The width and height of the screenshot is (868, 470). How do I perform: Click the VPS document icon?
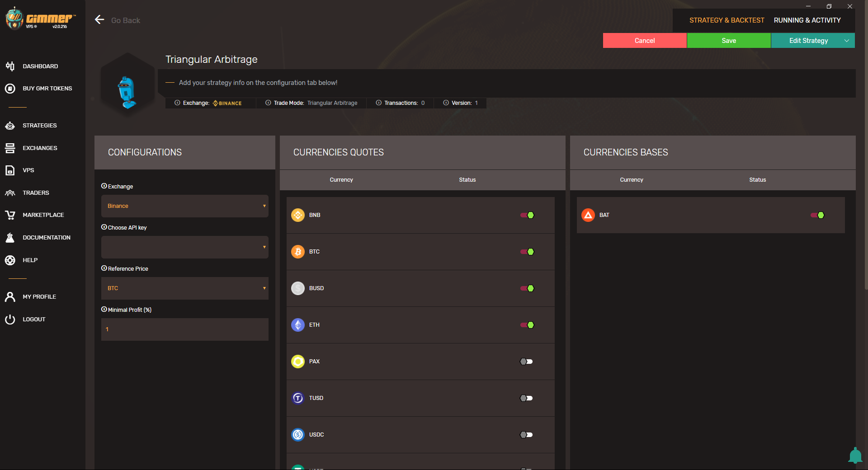[x=10, y=170]
